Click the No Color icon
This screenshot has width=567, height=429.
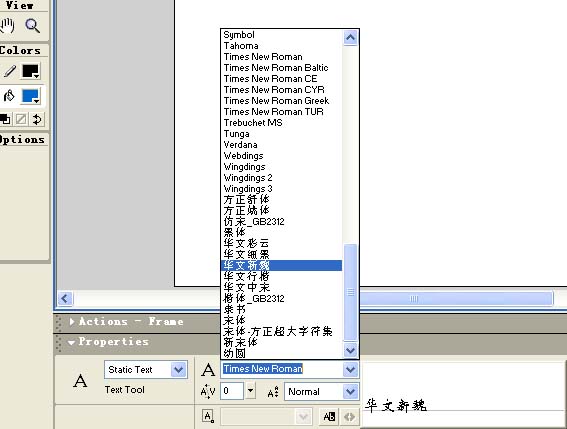(21, 119)
